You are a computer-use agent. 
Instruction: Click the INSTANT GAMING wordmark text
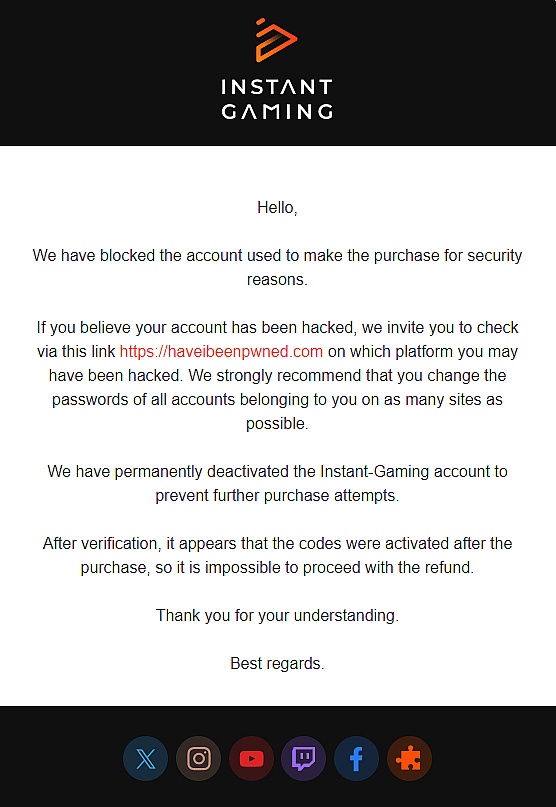point(277,99)
